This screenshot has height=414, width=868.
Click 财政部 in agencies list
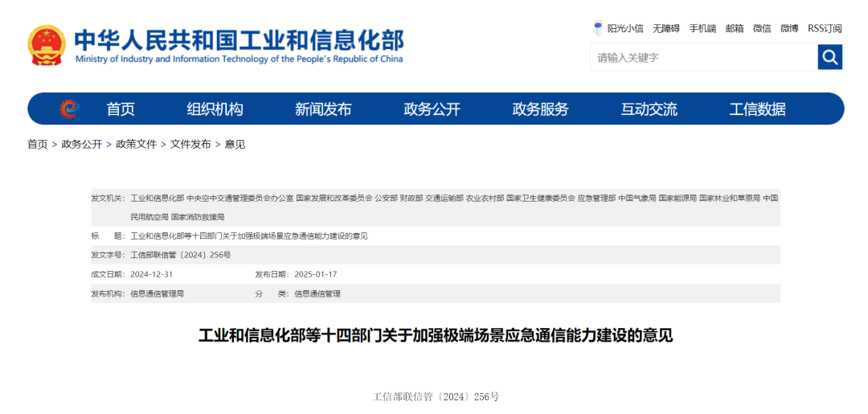[411, 198]
